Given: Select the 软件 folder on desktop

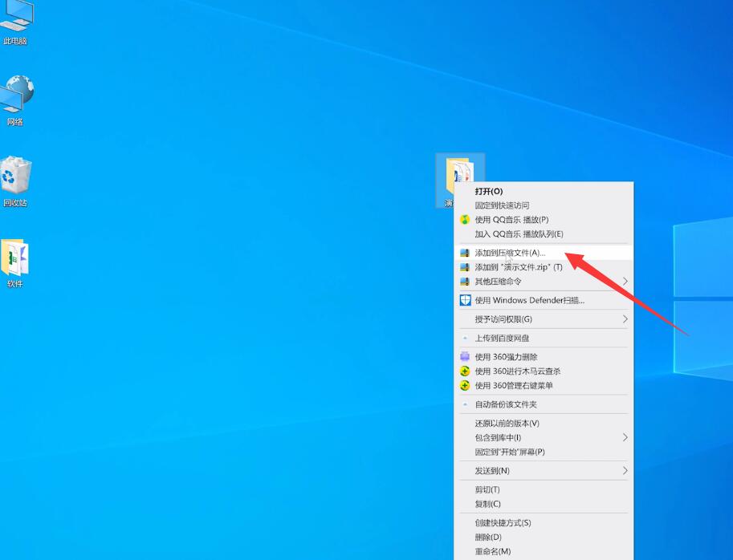Looking at the screenshot, I should point(15,261).
